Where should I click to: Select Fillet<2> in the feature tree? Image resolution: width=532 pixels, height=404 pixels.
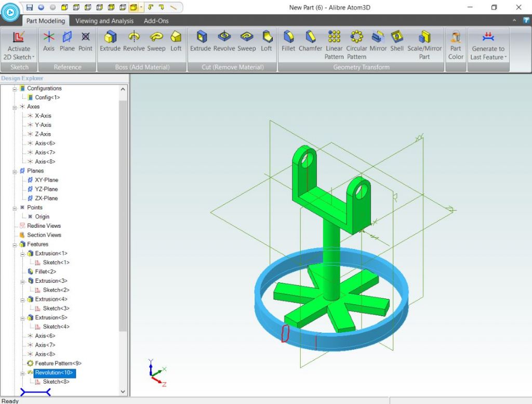[x=45, y=271]
